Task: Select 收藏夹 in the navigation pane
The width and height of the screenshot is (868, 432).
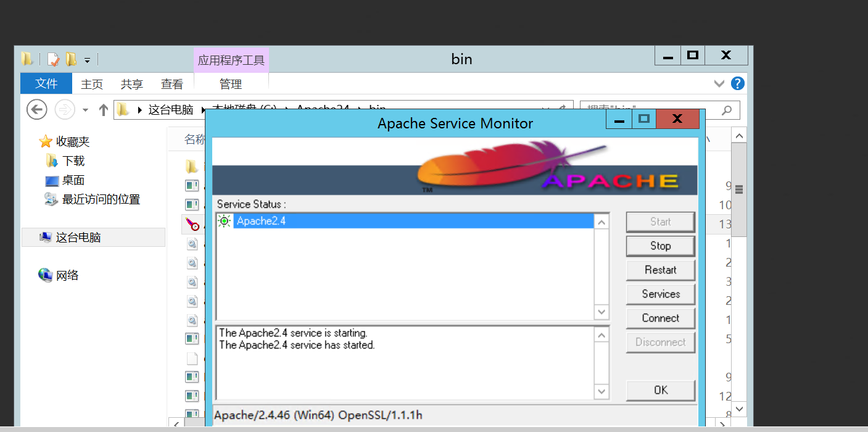Action: pos(73,141)
